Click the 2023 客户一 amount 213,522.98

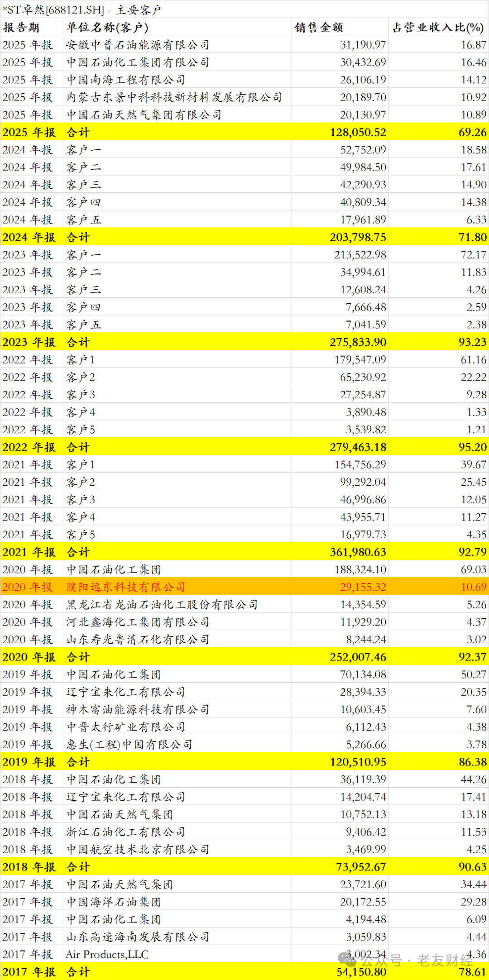click(x=360, y=255)
